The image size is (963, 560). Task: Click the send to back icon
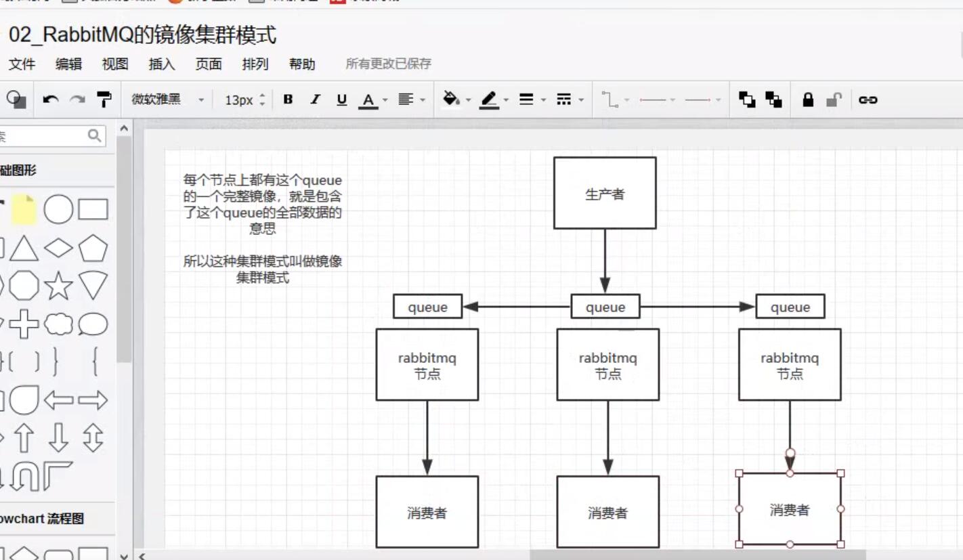click(x=773, y=100)
